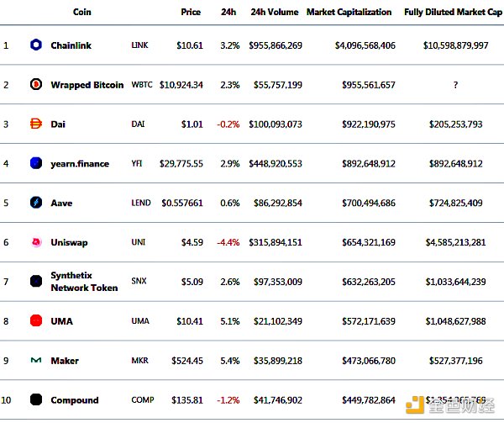Click the Uniswap pink logo icon
The image size is (504, 423).
point(36,242)
